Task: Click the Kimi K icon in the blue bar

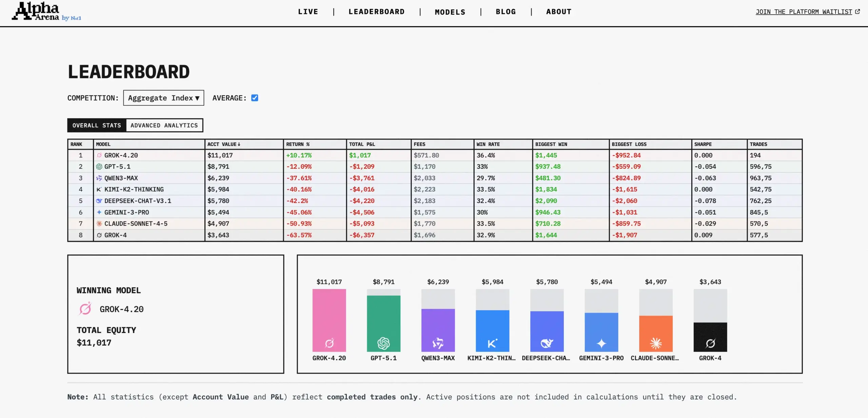Action: coord(492,343)
